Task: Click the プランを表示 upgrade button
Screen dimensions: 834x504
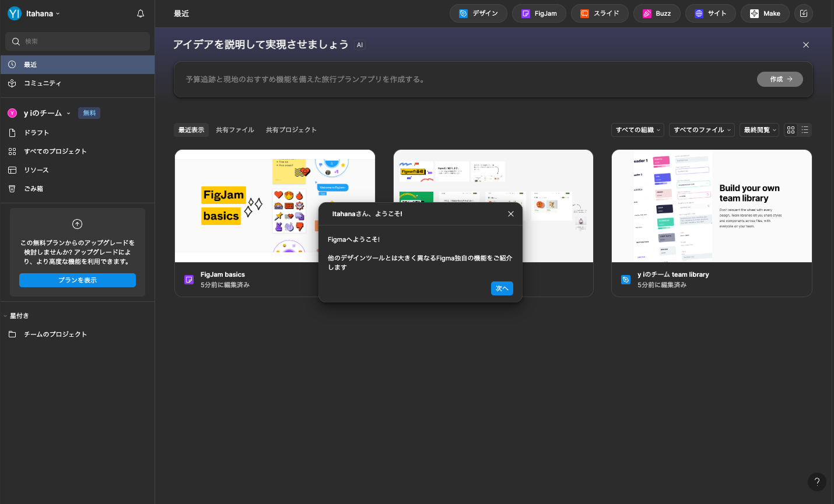Action: tap(77, 280)
